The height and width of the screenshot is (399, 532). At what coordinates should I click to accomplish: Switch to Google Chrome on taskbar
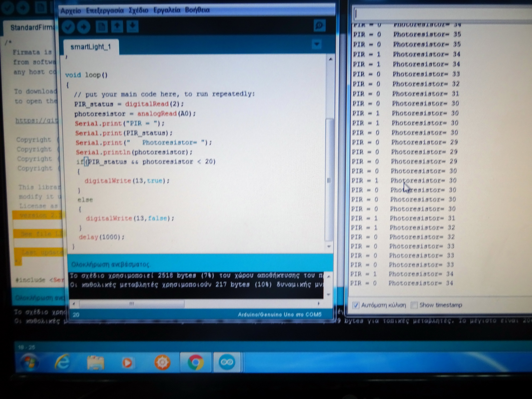(196, 362)
